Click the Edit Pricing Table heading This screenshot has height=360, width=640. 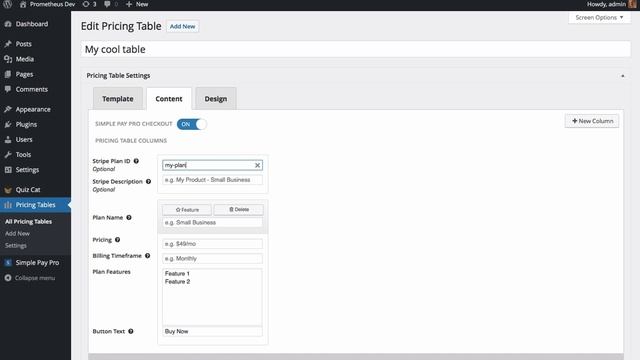click(121, 26)
